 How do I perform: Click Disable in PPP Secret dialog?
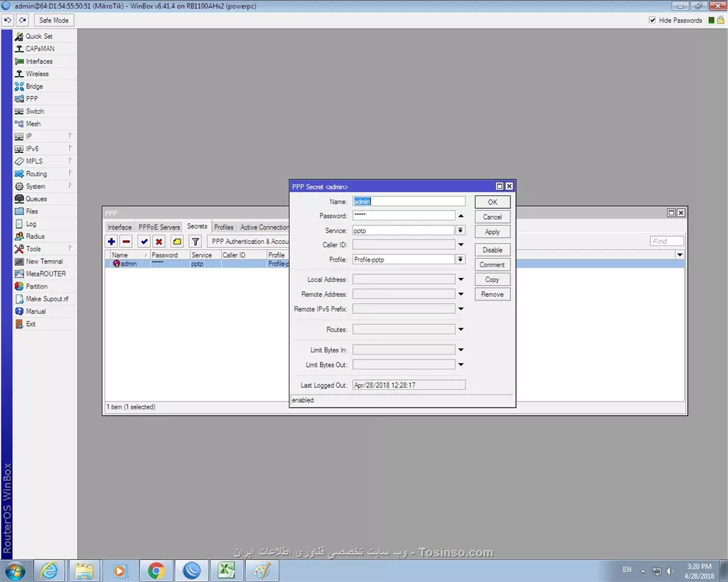tap(493, 250)
